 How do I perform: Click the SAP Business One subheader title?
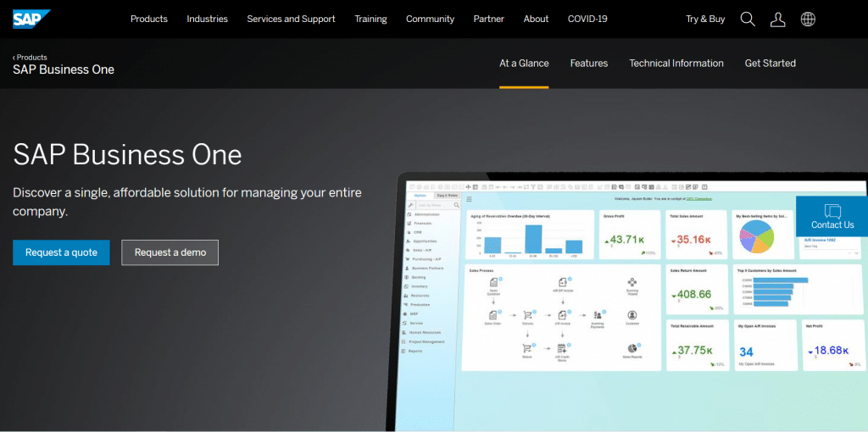(x=64, y=69)
